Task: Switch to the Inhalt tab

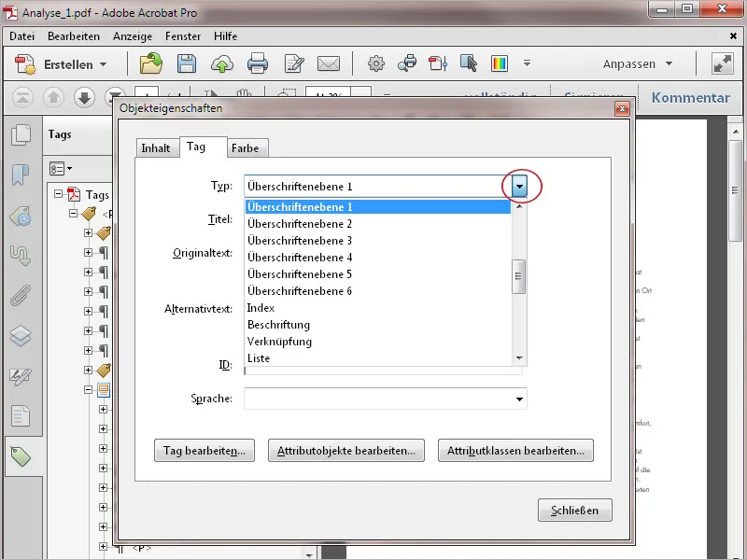Action: pyautogui.click(x=156, y=148)
